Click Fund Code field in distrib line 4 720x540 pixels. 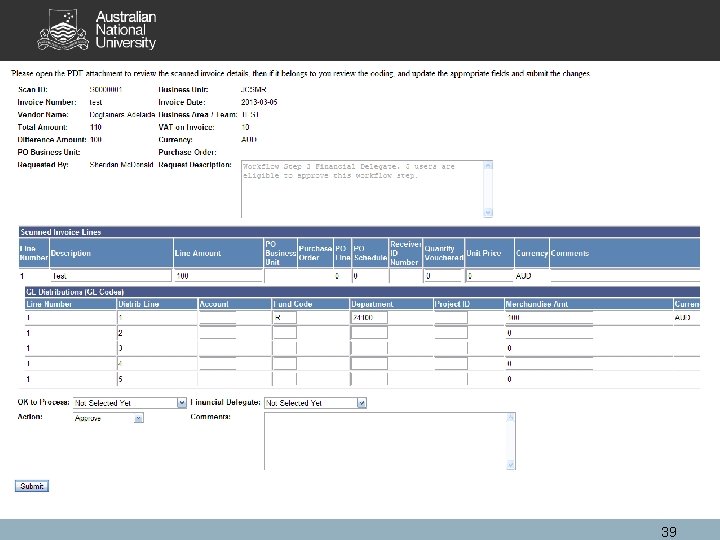pos(285,363)
